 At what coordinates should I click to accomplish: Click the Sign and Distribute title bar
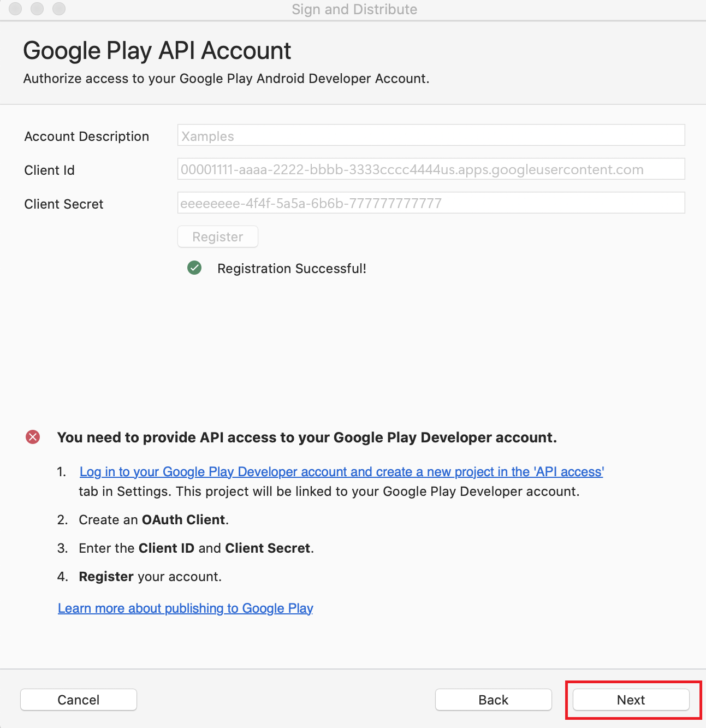pos(354,9)
